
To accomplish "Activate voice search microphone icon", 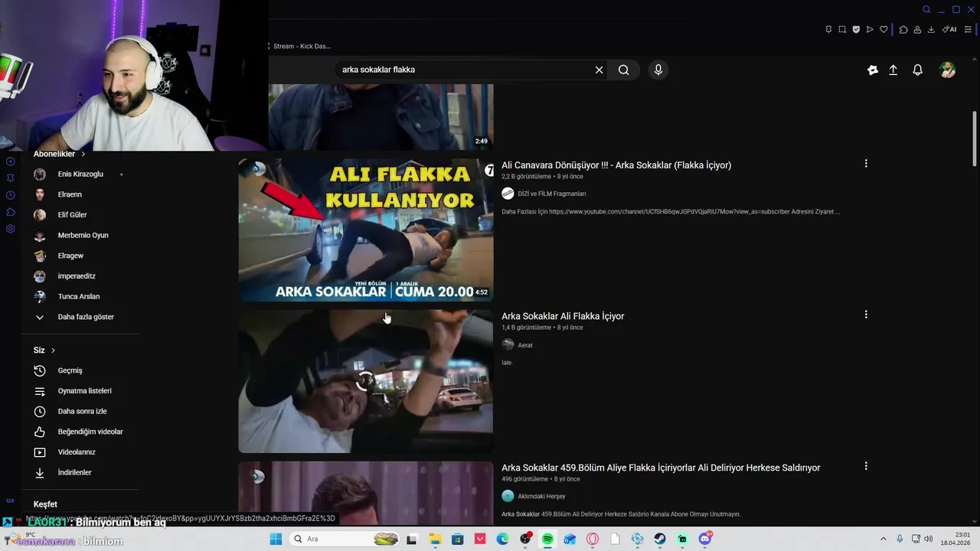I will coord(658,70).
